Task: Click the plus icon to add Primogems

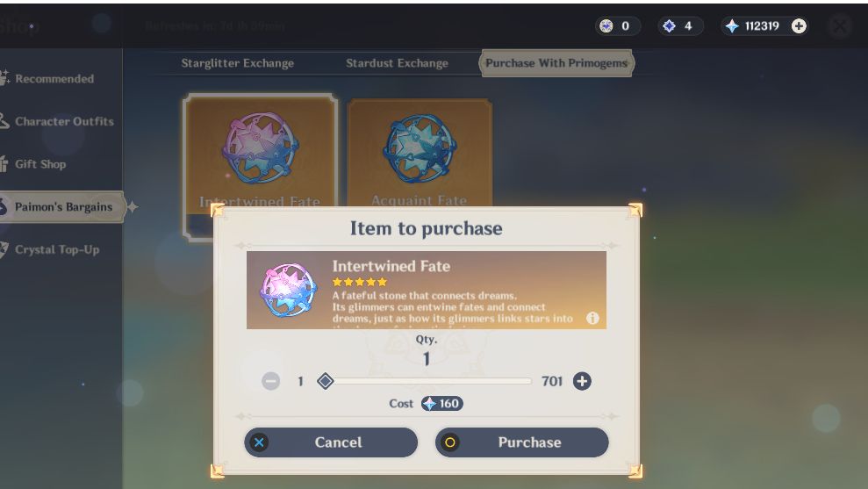Action: point(799,26)
